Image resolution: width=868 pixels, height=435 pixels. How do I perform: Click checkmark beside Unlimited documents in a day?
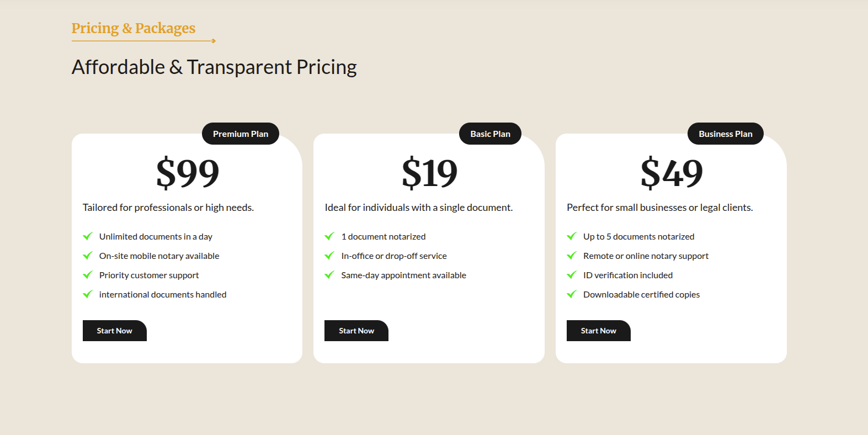tap(88, 236)
